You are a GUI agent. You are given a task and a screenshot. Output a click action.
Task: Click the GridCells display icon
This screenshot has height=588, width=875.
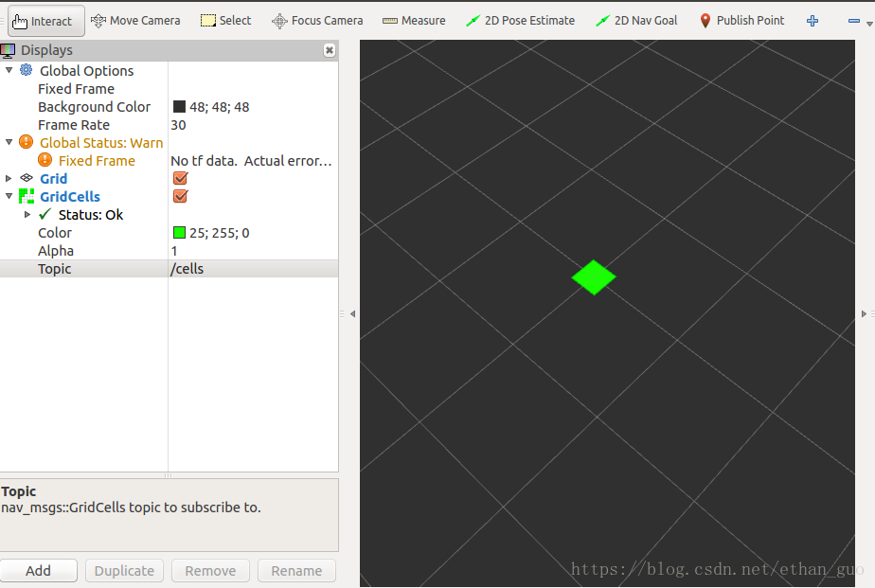27,196
